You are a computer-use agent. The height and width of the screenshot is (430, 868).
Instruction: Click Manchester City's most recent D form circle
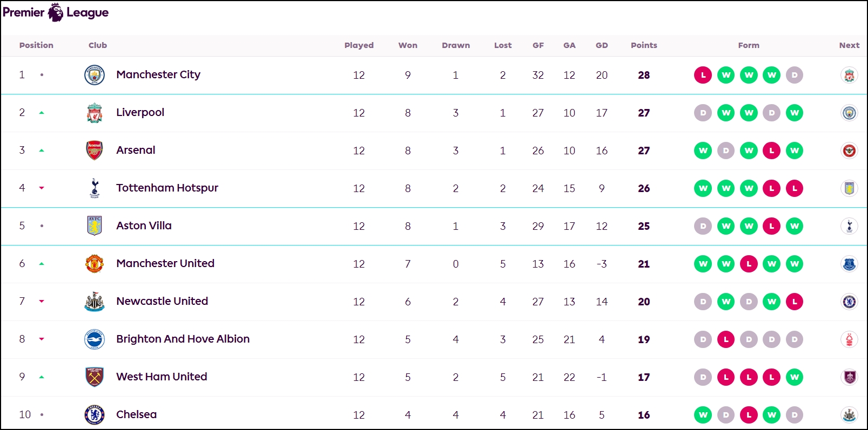click(x=795, y=75)
